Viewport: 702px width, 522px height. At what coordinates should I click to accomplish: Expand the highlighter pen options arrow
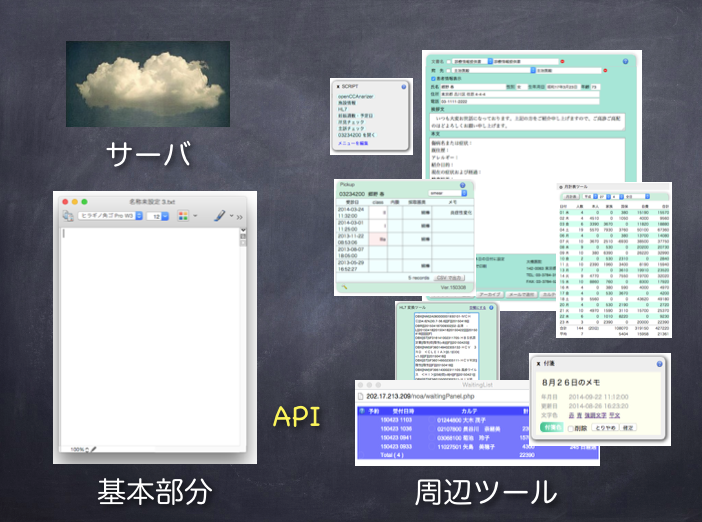pos(231,216)
